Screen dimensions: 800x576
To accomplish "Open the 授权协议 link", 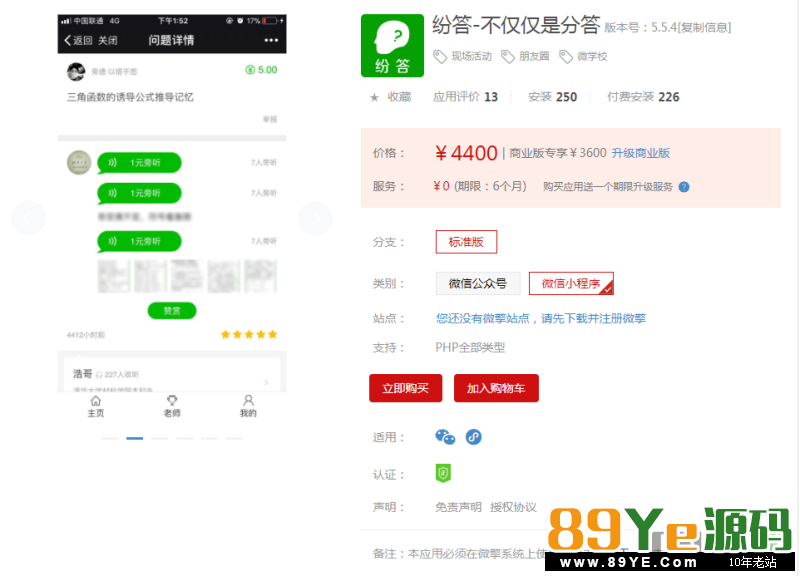I will 513,507.
